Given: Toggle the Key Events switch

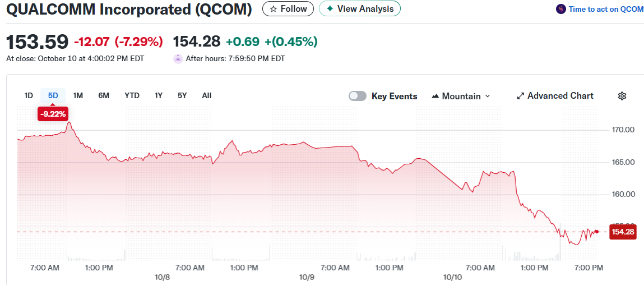Looking at the screenshot, I should 358,96.
